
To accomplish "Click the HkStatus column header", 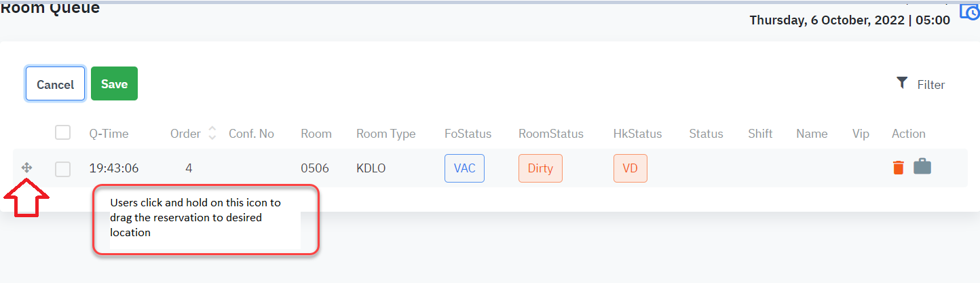I will [637, 134].
